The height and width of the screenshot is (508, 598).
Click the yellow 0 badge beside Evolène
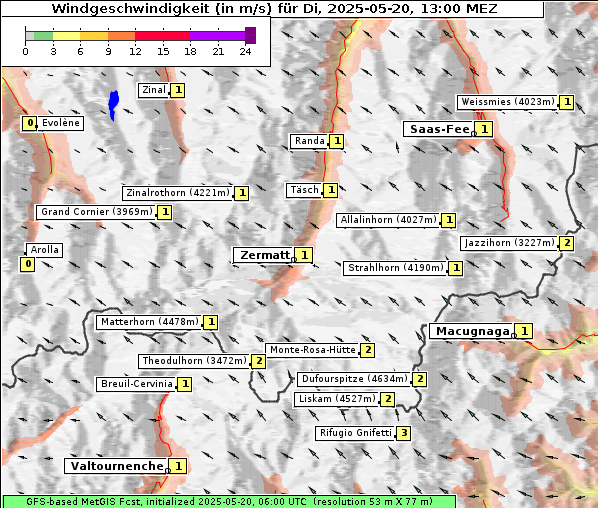pyautogui.click(x=29, y=123)
